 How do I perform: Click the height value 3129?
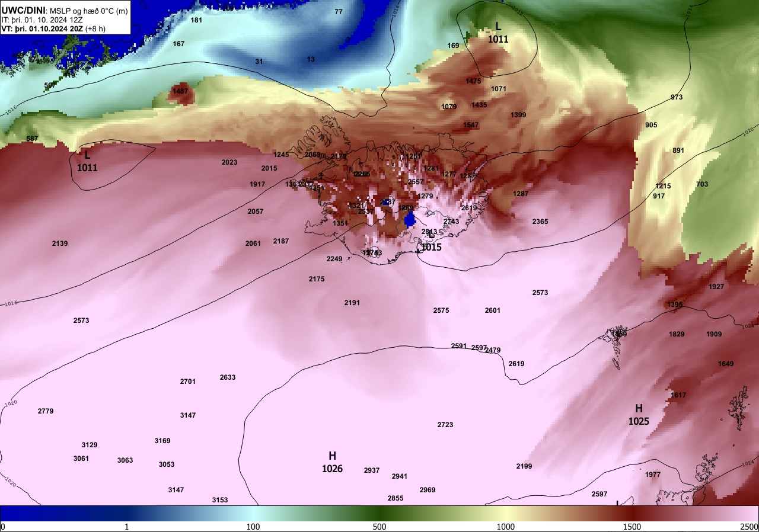90,445
